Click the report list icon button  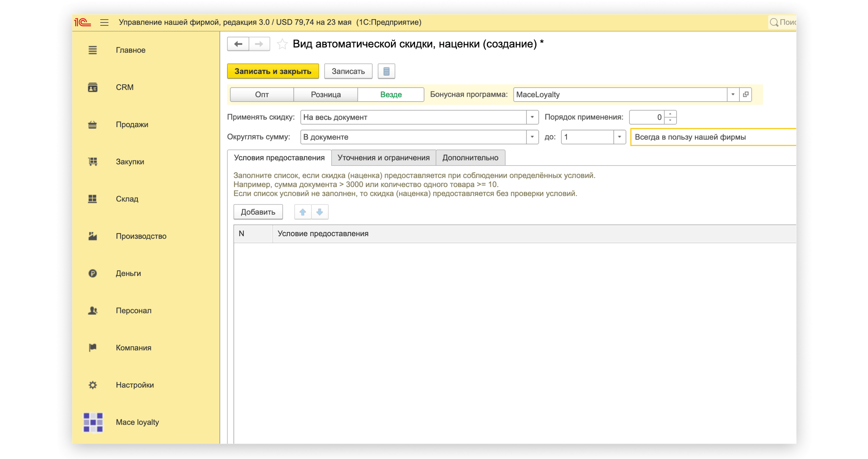coord(386,71)
